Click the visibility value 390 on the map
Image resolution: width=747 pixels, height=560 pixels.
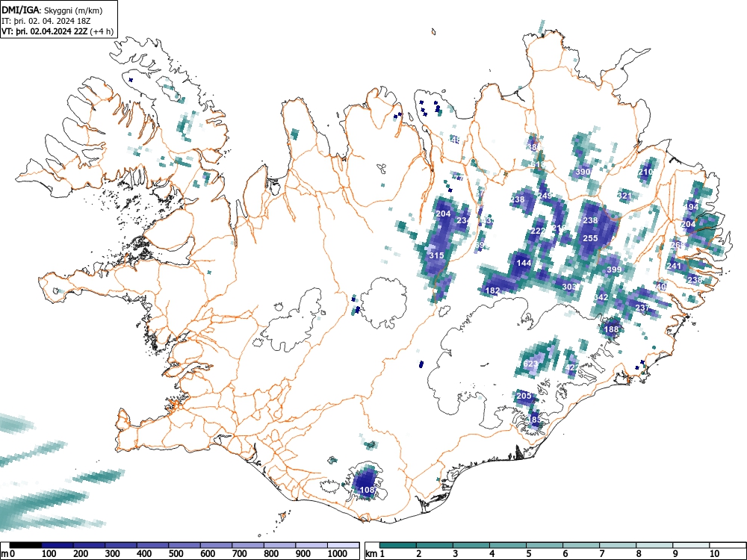[583, 172]
